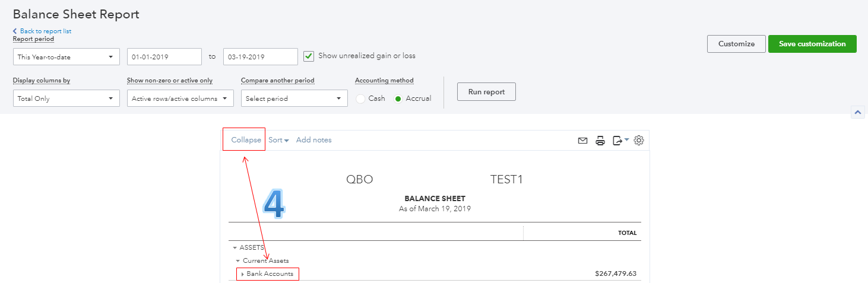Viewport: 868px width, 283px height.
Task: Toggle Show unrealized gain or loss checkbox
Action: [308, 56]
